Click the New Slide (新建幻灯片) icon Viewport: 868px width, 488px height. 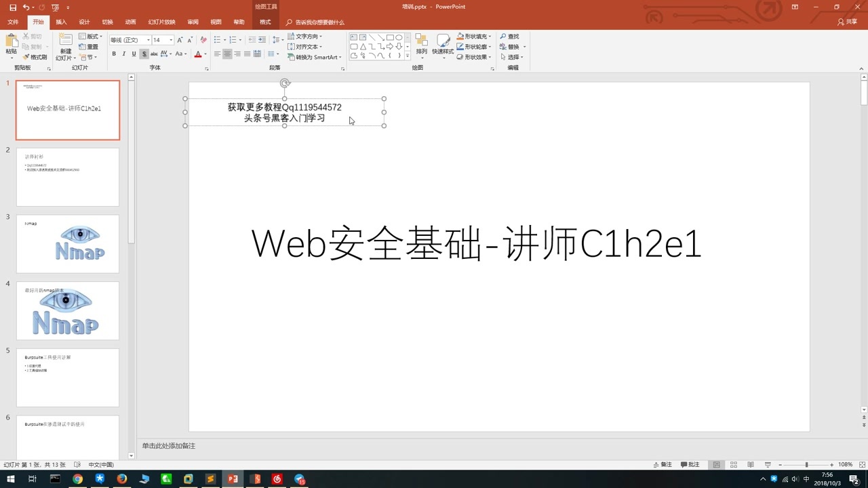click(66, 40)
